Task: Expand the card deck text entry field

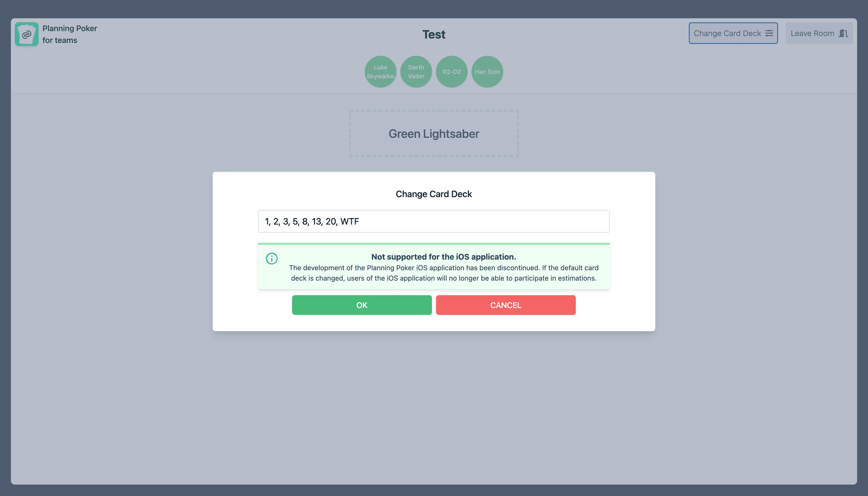Action: click(x=434, y=221)
